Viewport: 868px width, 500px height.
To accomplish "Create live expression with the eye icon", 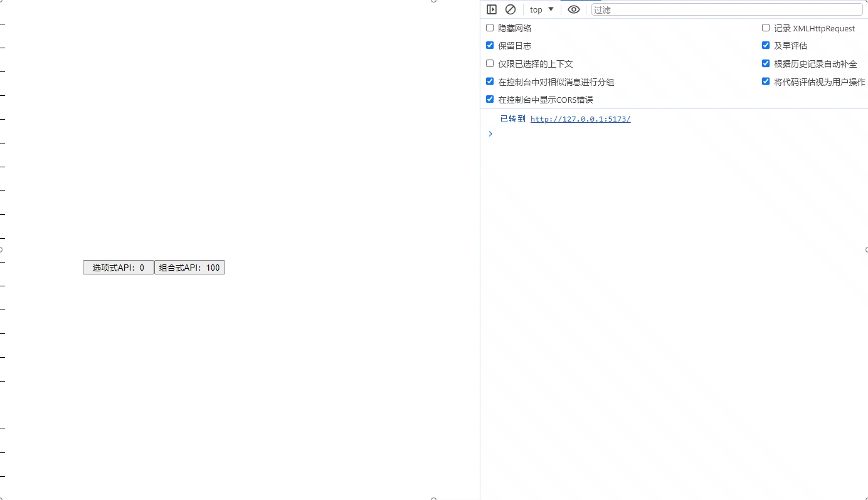I will click(573, 9).
